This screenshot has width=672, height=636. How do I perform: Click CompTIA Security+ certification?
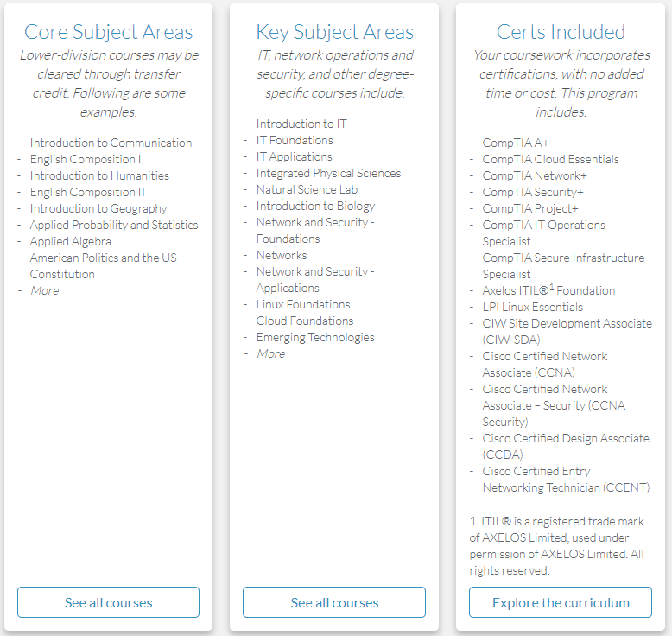[x=533, y=192]
